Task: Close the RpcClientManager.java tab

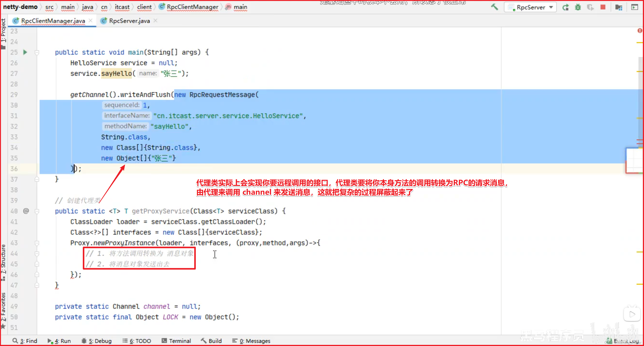Action: [x=91, y=21]
